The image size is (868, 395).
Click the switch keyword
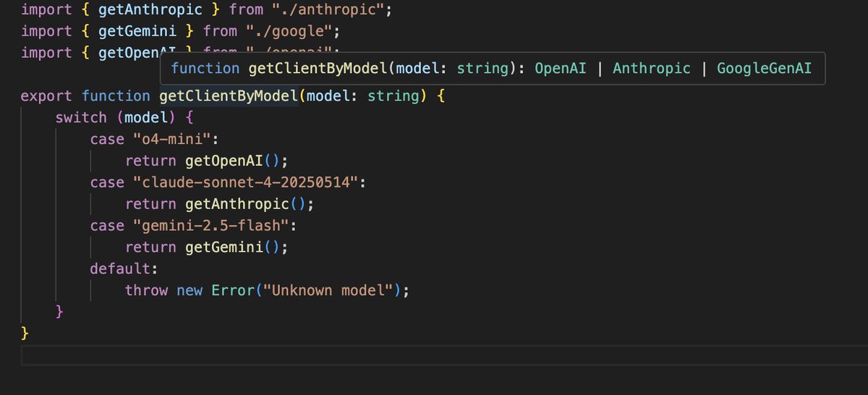click(81, 117)
